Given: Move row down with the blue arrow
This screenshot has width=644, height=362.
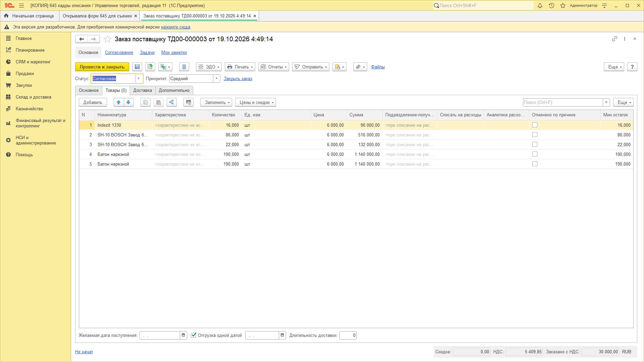Looking at the screenshot, I should click(128, 103).
